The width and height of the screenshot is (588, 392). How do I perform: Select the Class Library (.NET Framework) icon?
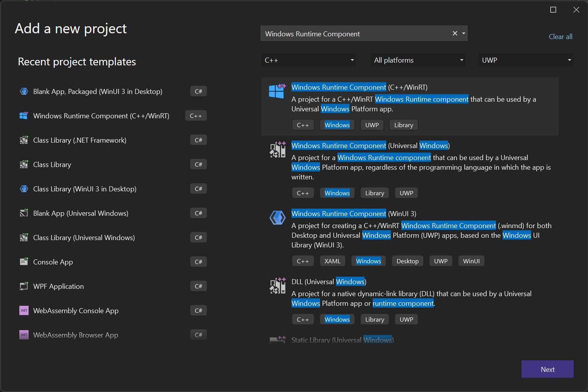(24, 140)
